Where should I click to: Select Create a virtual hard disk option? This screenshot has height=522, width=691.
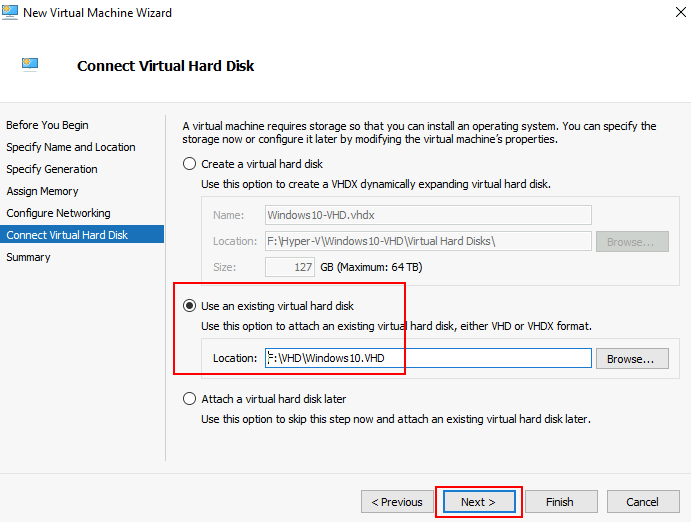pos(189,164)
